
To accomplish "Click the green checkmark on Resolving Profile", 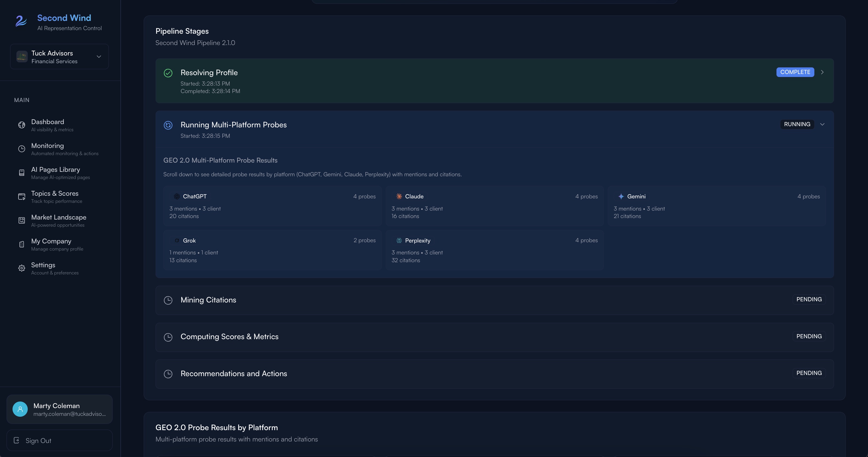I will (168, 73).
